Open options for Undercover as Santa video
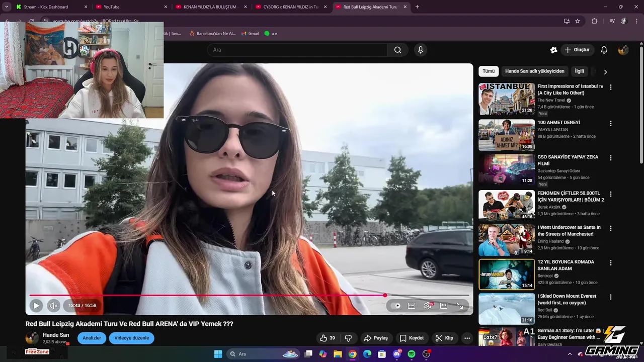 611,228
